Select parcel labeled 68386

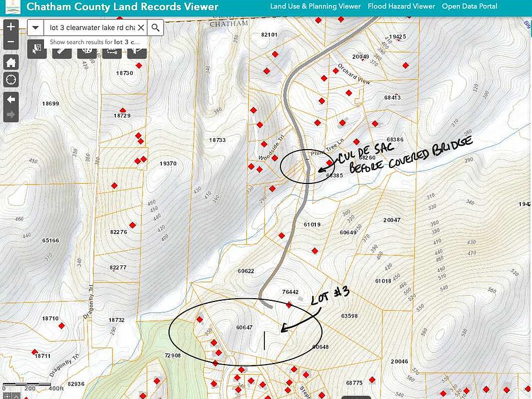click(395, 140)
